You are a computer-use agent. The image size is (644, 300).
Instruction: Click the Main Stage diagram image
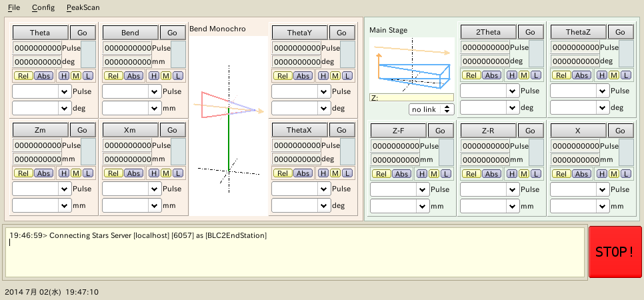pos(411,65)
